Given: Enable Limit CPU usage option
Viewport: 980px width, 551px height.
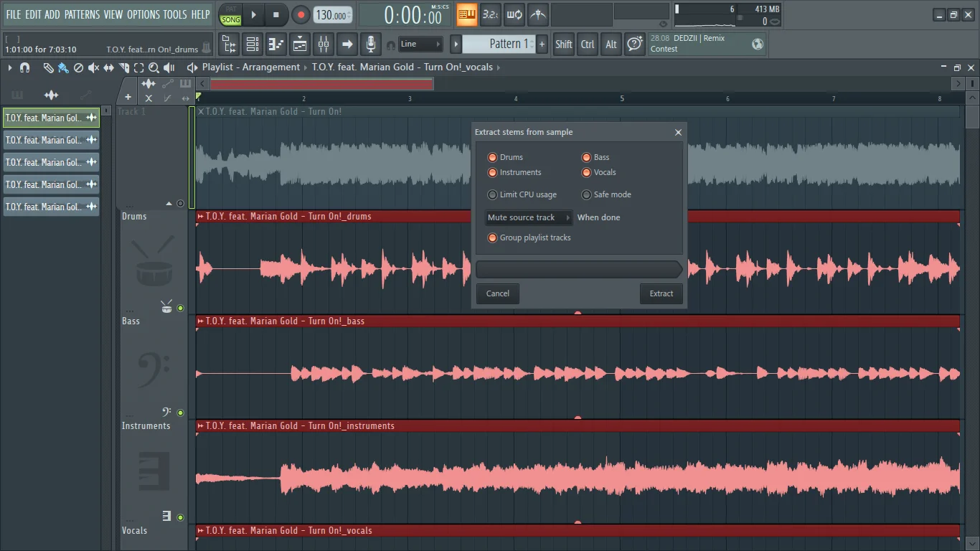Looking at the screenshot, I should point(492,194).
